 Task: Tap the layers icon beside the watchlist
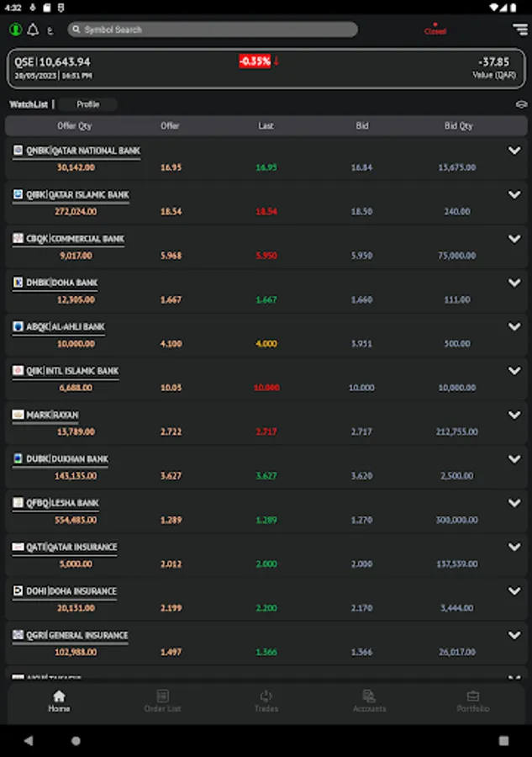[x=521, y=105]
